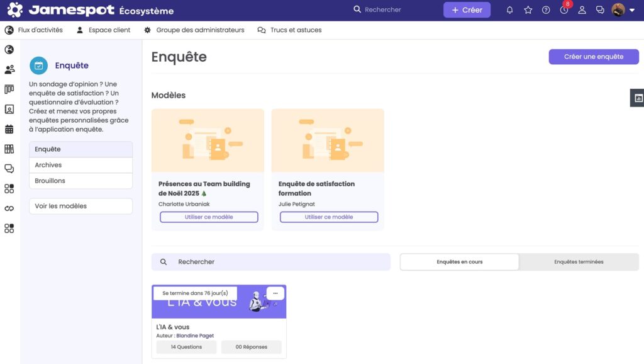Click Créer une enquête button
The image size is (644, 364).
[594, 57]
